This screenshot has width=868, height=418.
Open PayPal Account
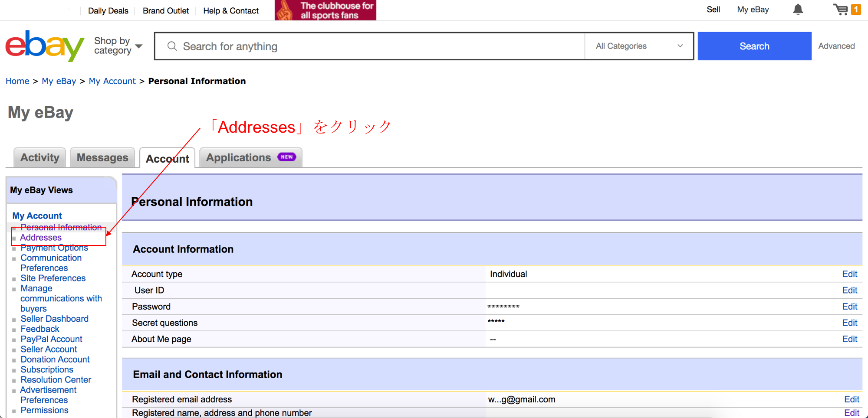coord(51,339)
